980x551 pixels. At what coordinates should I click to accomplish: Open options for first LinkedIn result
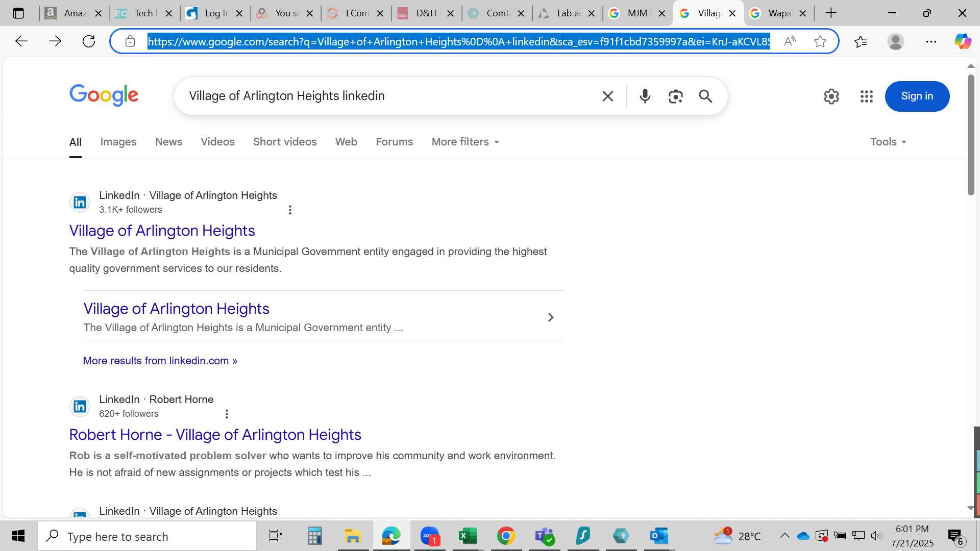pyautogui.click(x=290, y=210)
